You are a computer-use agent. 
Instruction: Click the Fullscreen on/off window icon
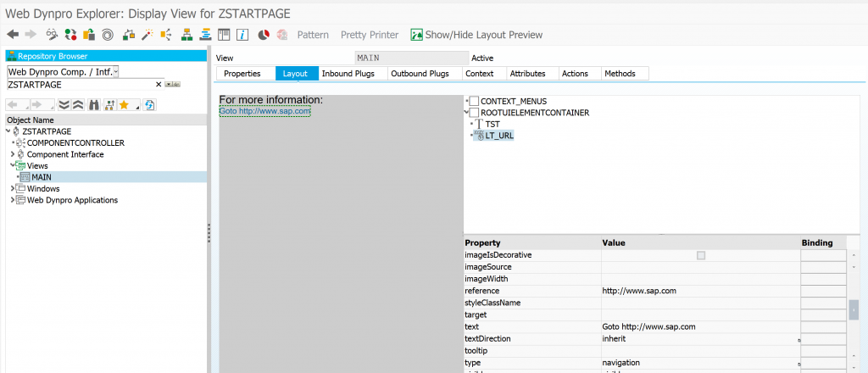(224, 35)
